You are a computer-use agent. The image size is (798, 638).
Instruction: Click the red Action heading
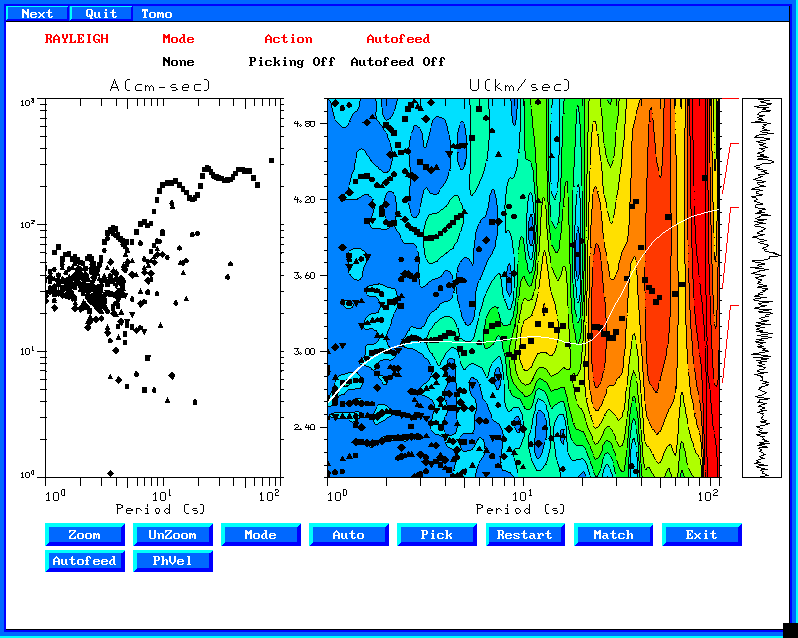[x=288, y=39]
